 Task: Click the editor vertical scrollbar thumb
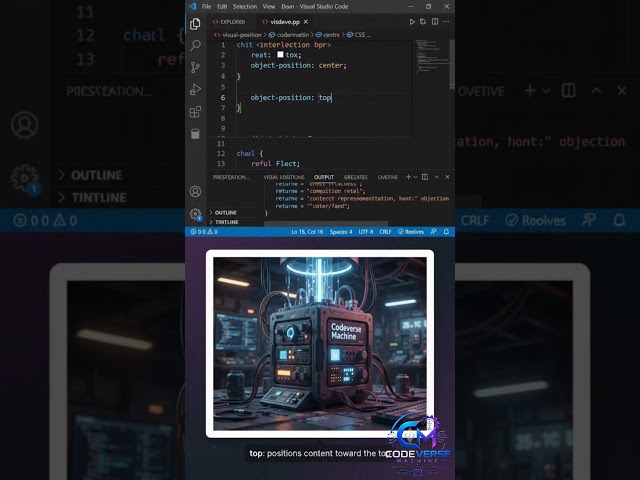(452, 64)
